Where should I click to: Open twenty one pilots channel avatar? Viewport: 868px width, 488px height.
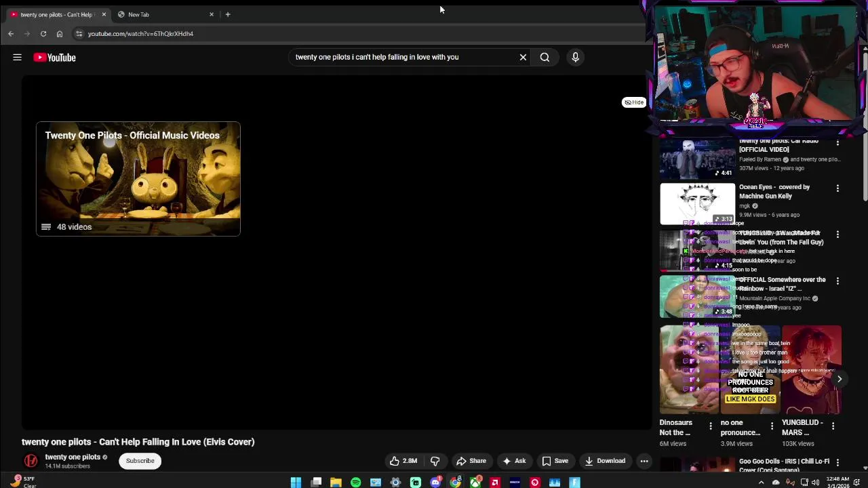click(x=31, y=461)
